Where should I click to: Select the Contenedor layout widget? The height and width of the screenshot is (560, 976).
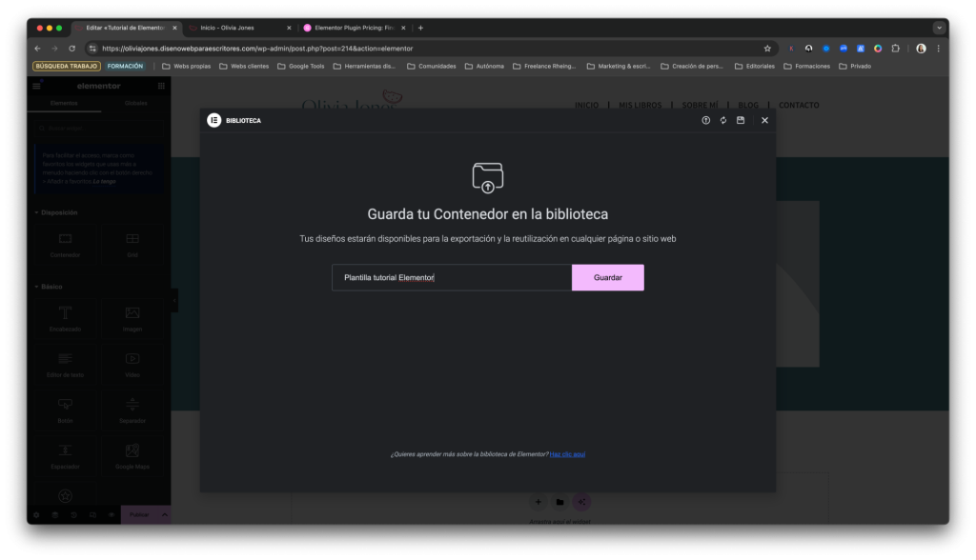click(65, 246)
